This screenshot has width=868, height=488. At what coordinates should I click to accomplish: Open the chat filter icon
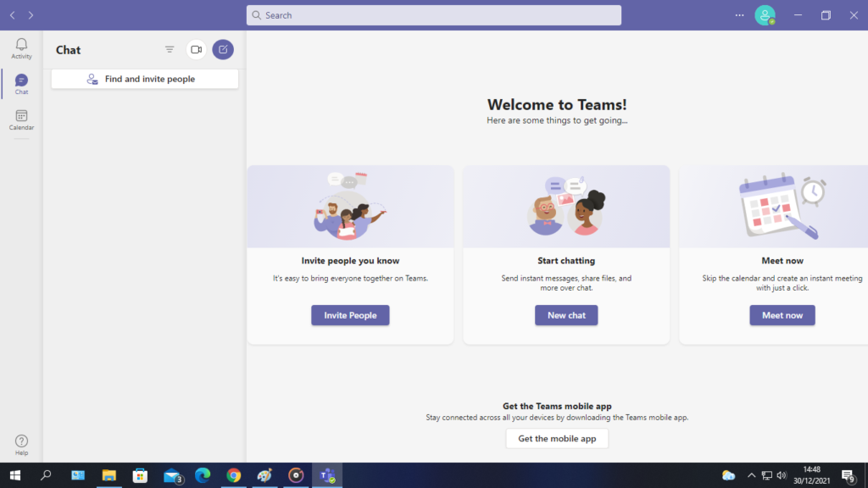[170, 50]
